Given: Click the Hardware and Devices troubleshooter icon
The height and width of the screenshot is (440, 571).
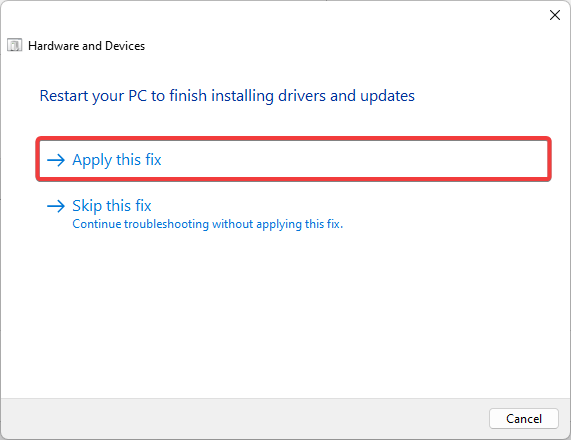Looking at the screenshot, I should [x=15, y=46].
